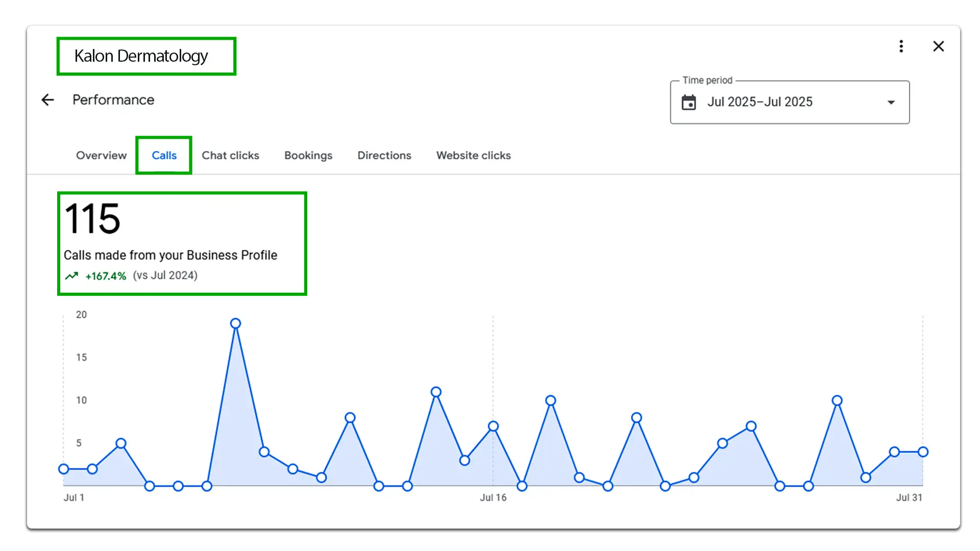This screenshot has width=980, height=551.
Task: Click the +167.4% change percentage
Action: [x=106, y=276]
